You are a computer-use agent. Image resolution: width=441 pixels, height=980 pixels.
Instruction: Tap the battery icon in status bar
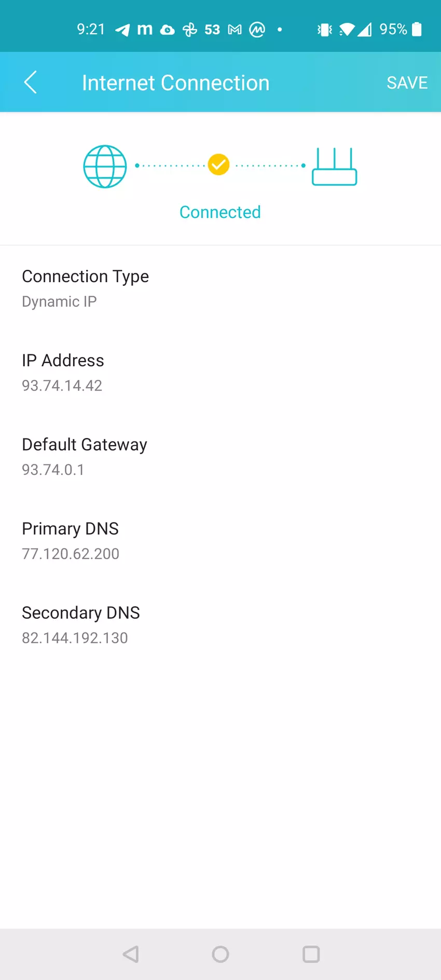(417, 30)
